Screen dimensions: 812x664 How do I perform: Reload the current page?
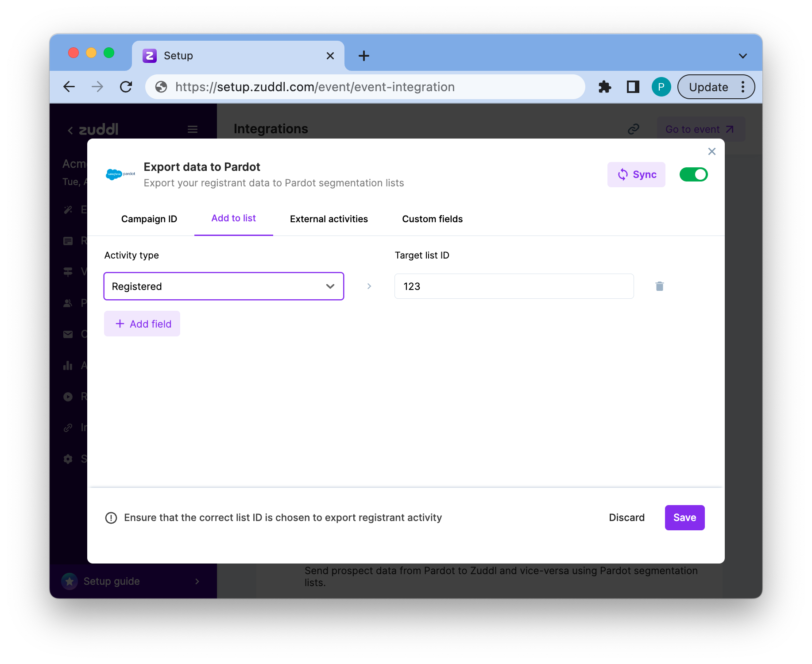[x=126, y=87]
